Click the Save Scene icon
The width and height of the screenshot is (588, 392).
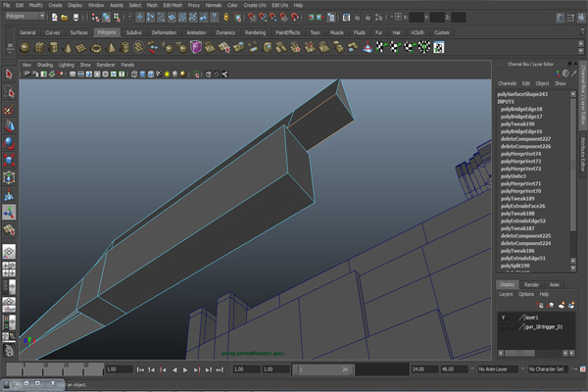tap(75, 18)
